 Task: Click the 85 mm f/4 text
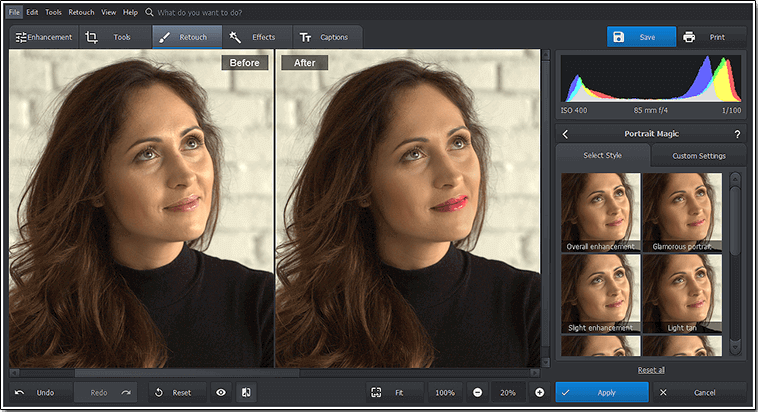tap(651, 110)
